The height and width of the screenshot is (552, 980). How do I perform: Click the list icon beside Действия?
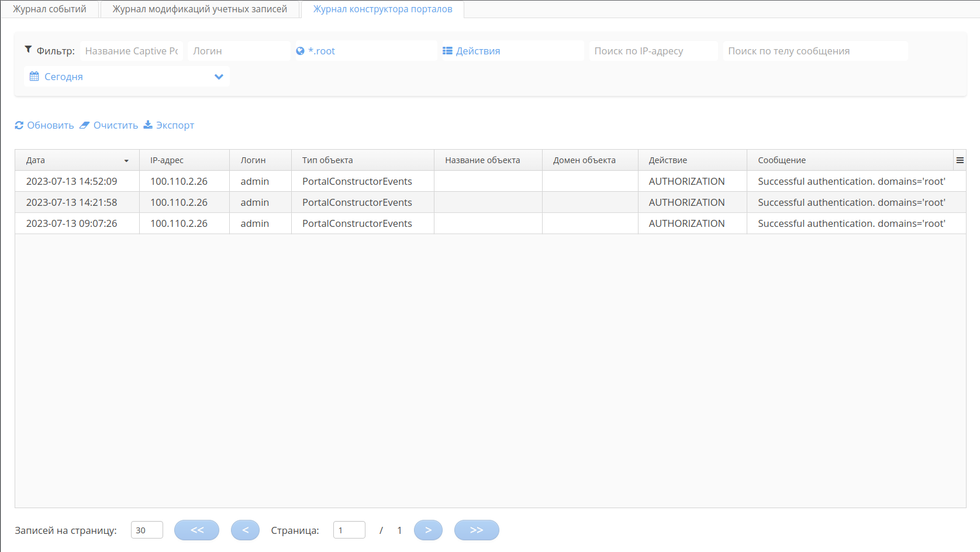447,51
